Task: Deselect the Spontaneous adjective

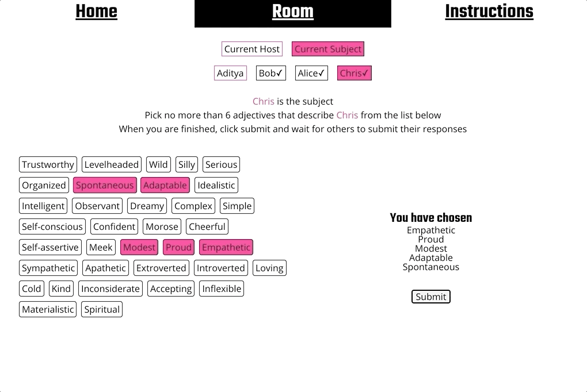Action: (105, 185)
